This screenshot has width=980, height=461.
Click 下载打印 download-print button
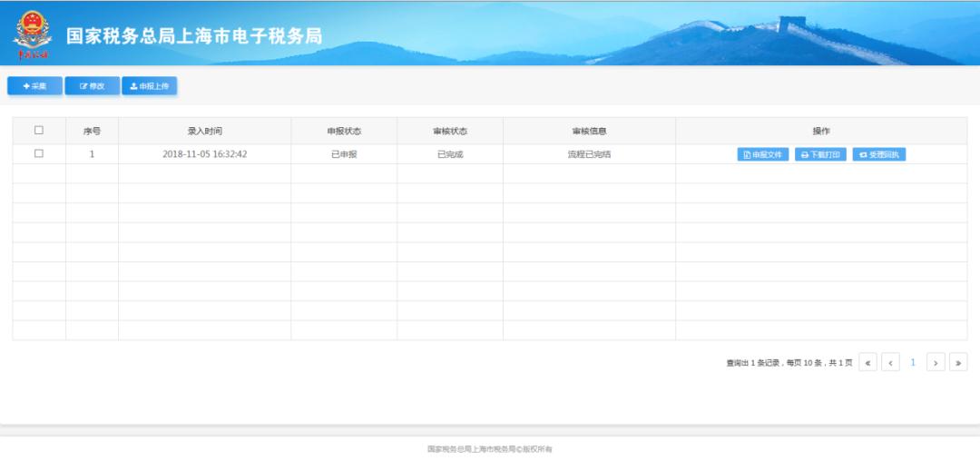point(820,154)
